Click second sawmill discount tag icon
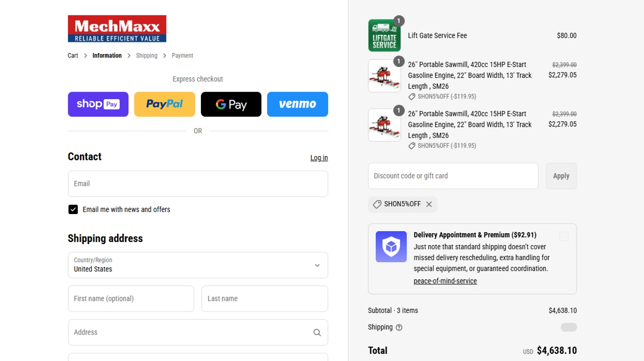Image resolution: width=644 pixels, height=361 pixels. (x=412, y=146)
